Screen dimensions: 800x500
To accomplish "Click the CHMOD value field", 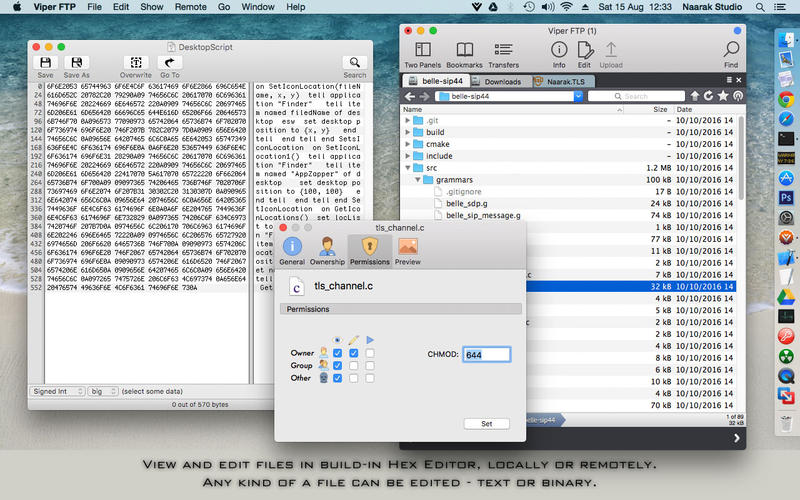I will click(487, 355).
